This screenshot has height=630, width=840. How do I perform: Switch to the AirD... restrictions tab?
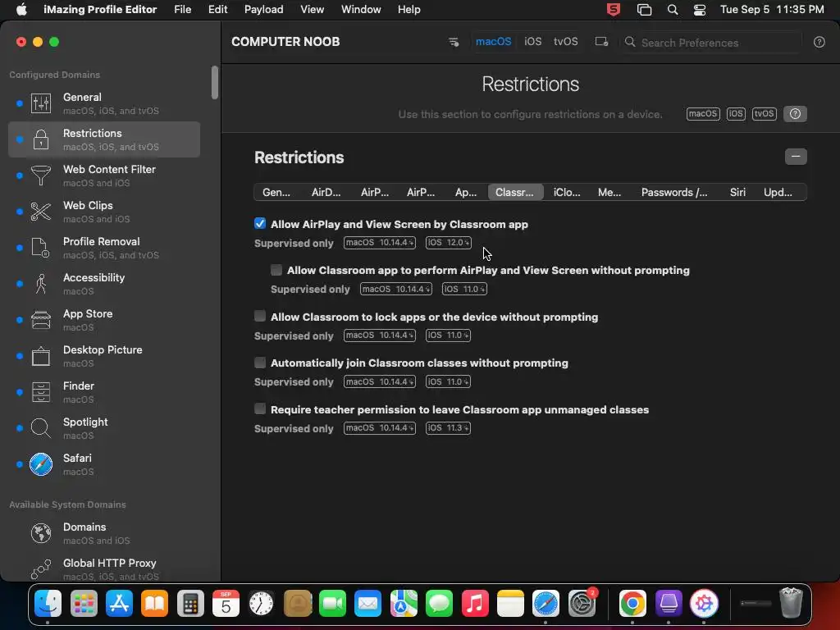pyautogui.click(x=326, y=192)
